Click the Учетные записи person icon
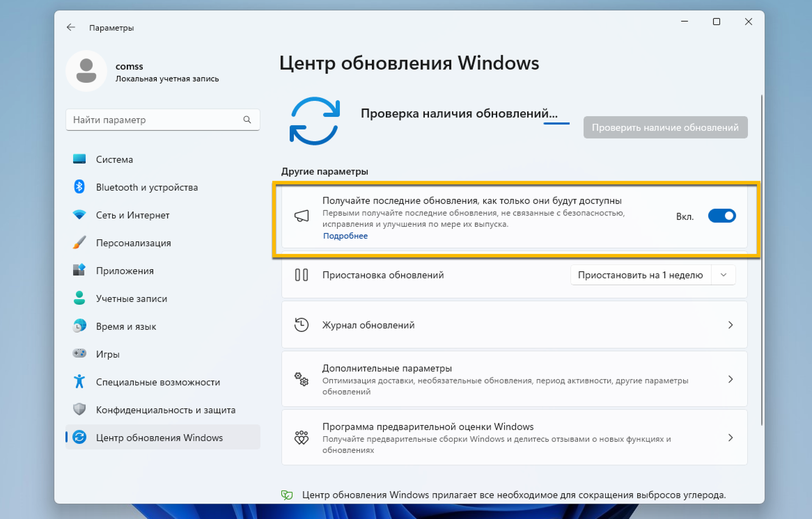The height and width of the screenshot is (519, 812). click(x=80, y=298)
